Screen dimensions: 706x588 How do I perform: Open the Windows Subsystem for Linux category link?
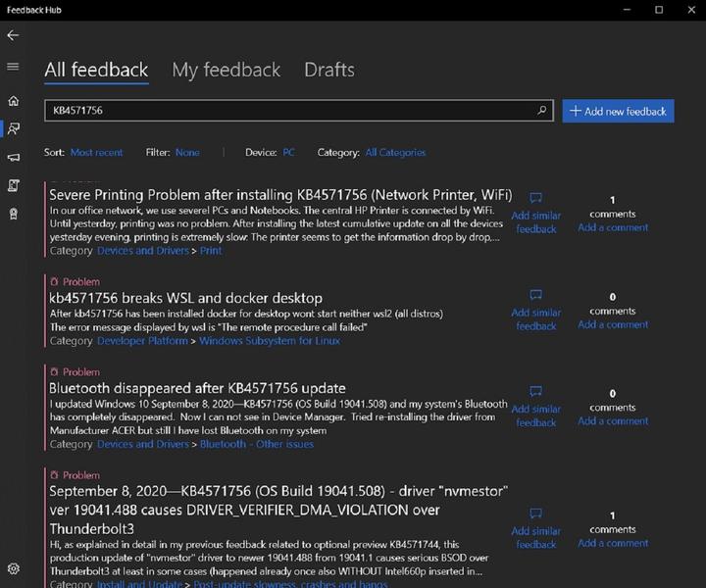pos(270,341)
